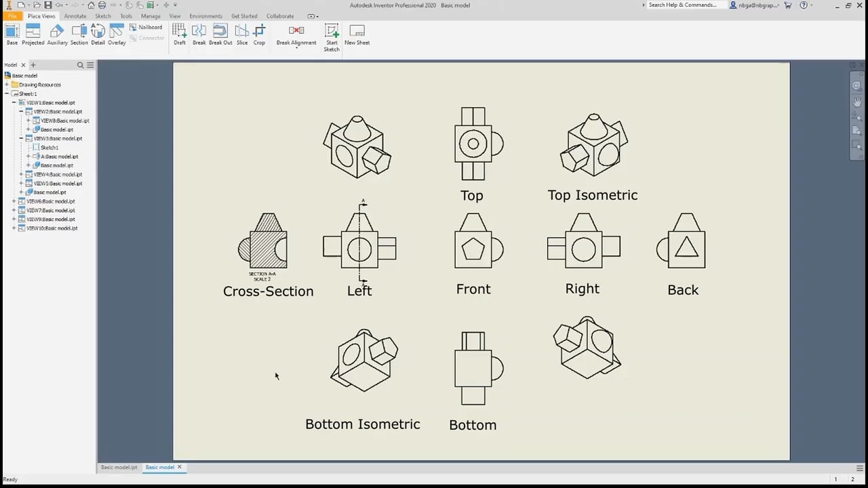868x488 pixels.
Task: Select the Projected view tool
Action: (x=33, y=35)
